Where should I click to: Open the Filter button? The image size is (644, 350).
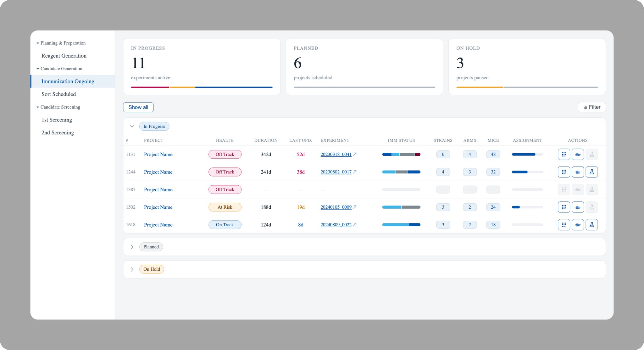[x=591, y=107]
